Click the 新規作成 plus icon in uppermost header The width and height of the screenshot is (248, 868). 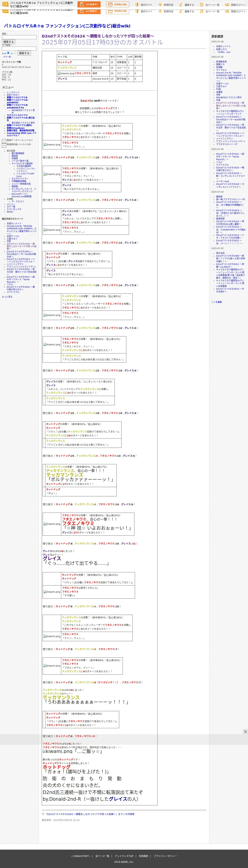pos(160,5)
